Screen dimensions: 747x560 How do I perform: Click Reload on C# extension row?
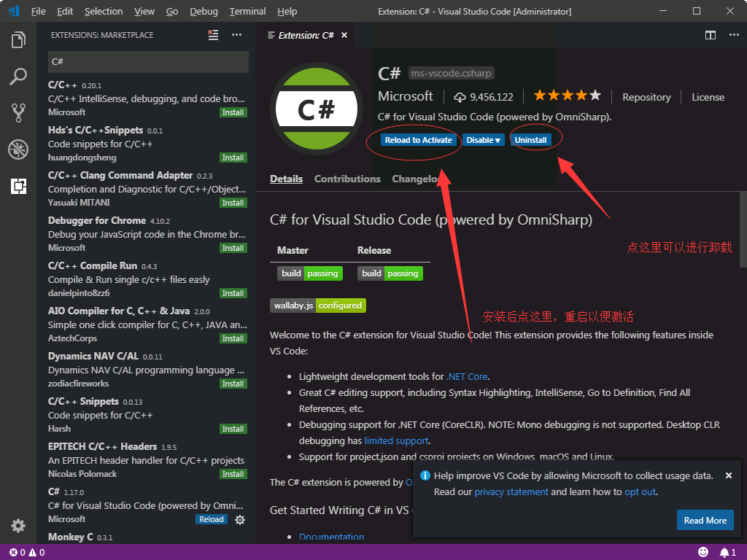[212, 519]
